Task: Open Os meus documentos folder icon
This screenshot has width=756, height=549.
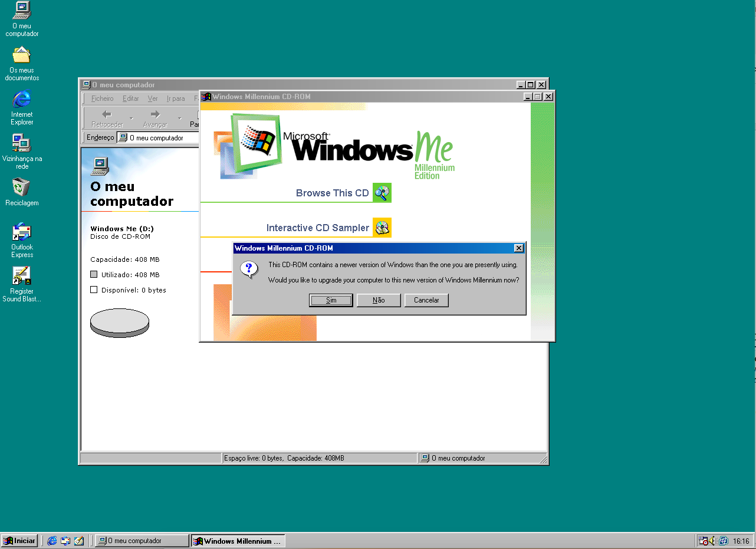Action: [22, 55]
